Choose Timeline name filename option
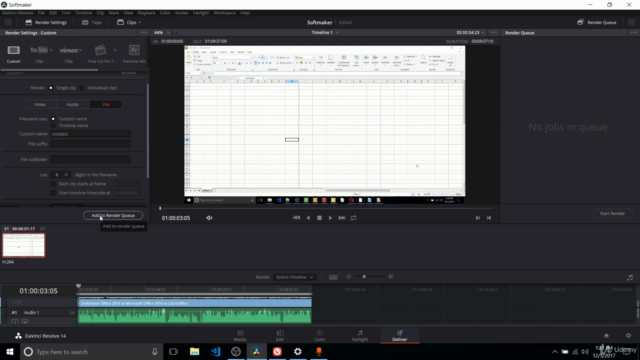The width and height of the screenshot is (640, 360). (53, 126)
